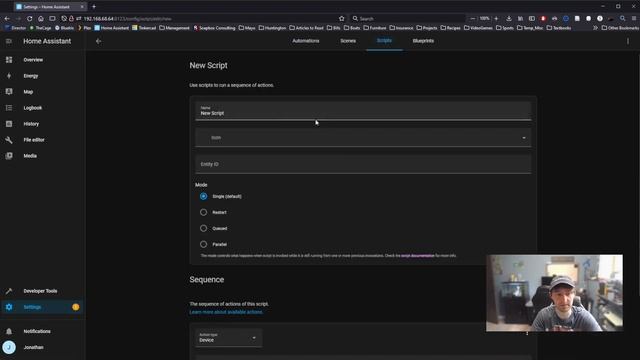The image size is (640, 360).
Task: Zoom in with the plus toolbar button
Action: [496, 18]
